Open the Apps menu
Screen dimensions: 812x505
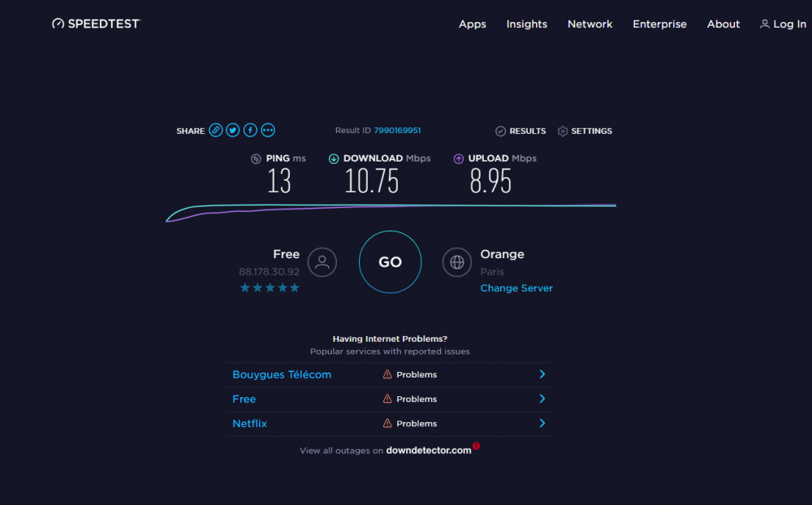click(x=473, y=24)
